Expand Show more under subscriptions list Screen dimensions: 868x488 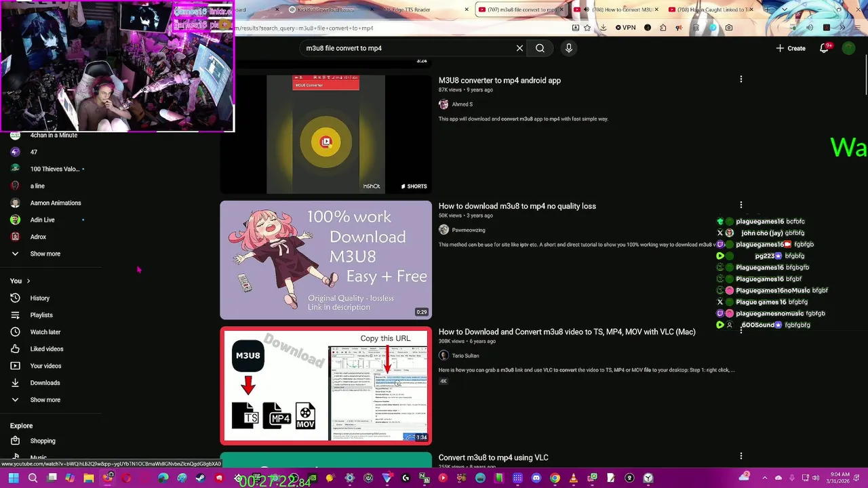click(x=45, y=253)
